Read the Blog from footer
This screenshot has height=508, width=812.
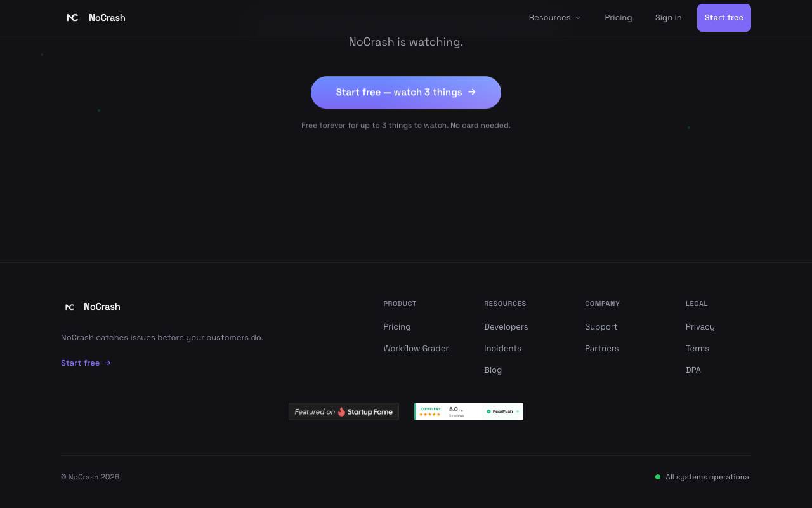493,370
